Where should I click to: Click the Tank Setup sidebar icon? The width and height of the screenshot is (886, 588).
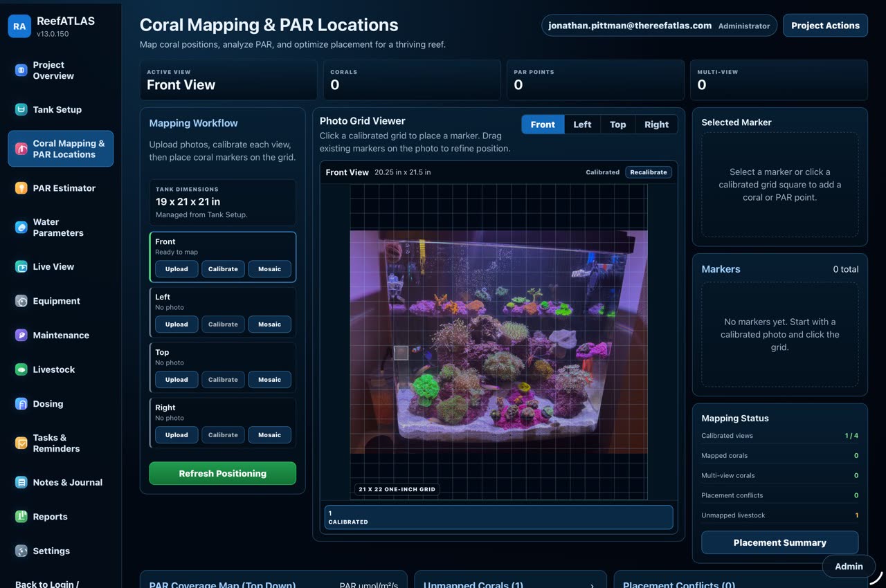click(x=21, y=109)
